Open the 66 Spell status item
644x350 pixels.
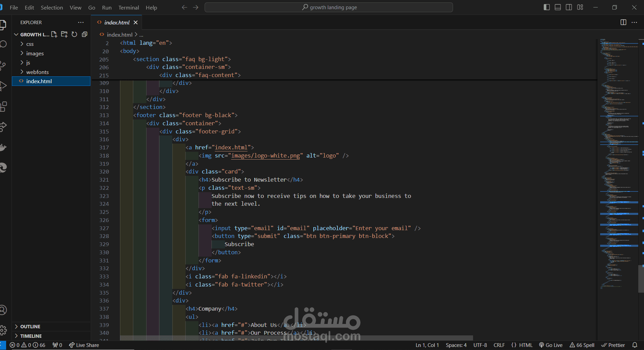pos(582,345)
